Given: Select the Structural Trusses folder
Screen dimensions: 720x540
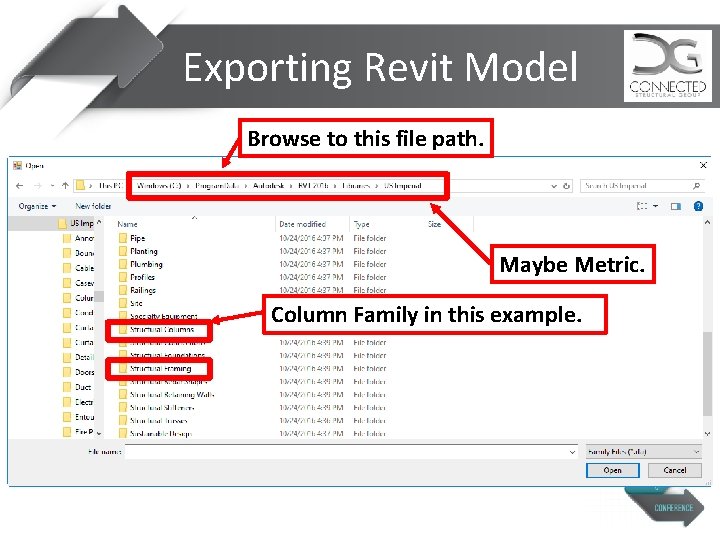Looking at the screenshot, I should pos(158,420).
